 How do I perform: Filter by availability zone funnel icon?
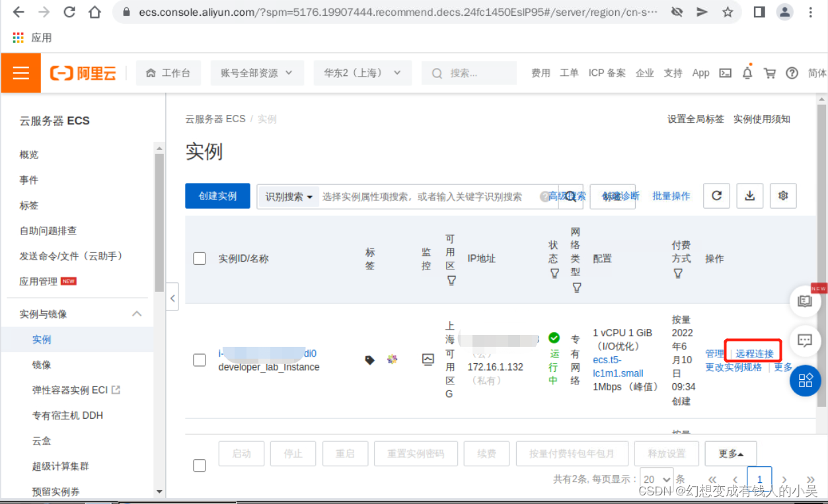tap(451, 281)
